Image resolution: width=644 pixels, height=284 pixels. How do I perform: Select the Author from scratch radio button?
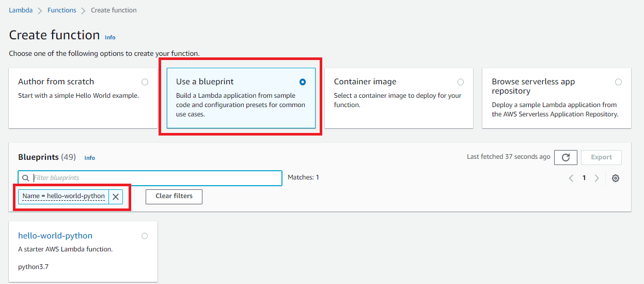[x=145, y=82]
